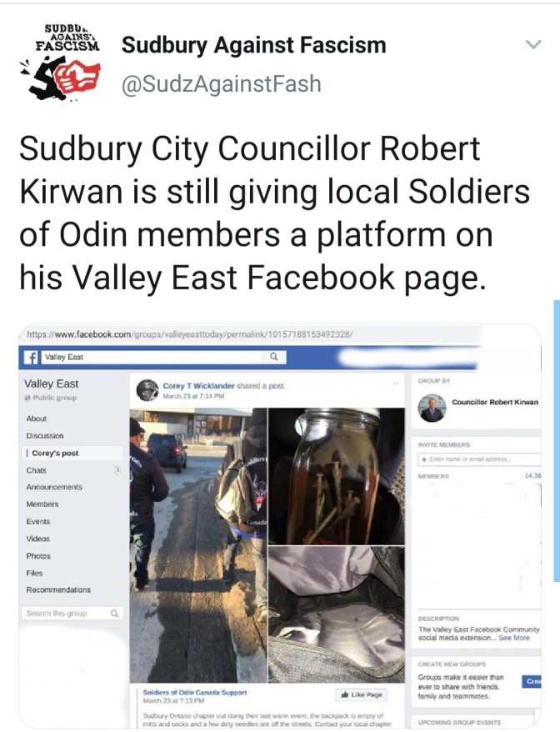Open the About section of Valley East
Screen dimensions: 560x732
pos(37,419)
